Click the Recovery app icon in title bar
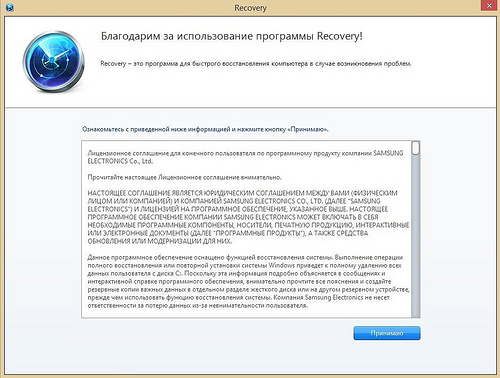Viewport: 500px width, 378px height. [x=10, y=7]
